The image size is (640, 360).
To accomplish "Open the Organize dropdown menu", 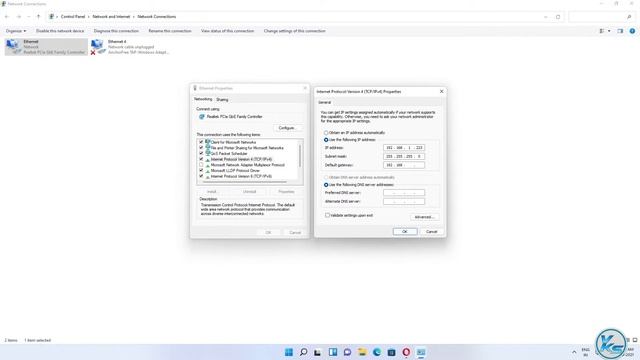I will point(16,31).
